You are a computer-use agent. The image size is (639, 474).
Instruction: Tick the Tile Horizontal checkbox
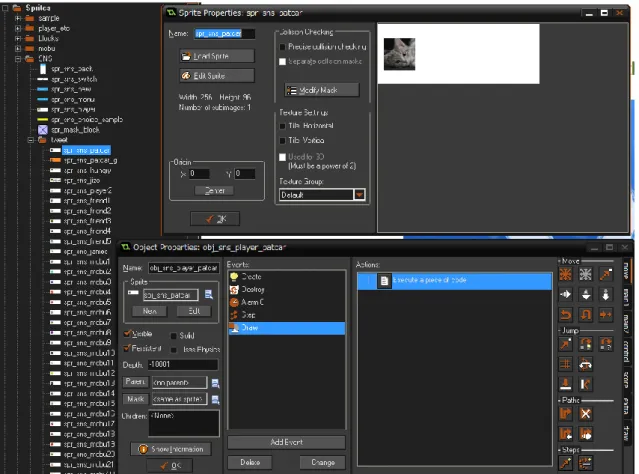click(282, 126)
